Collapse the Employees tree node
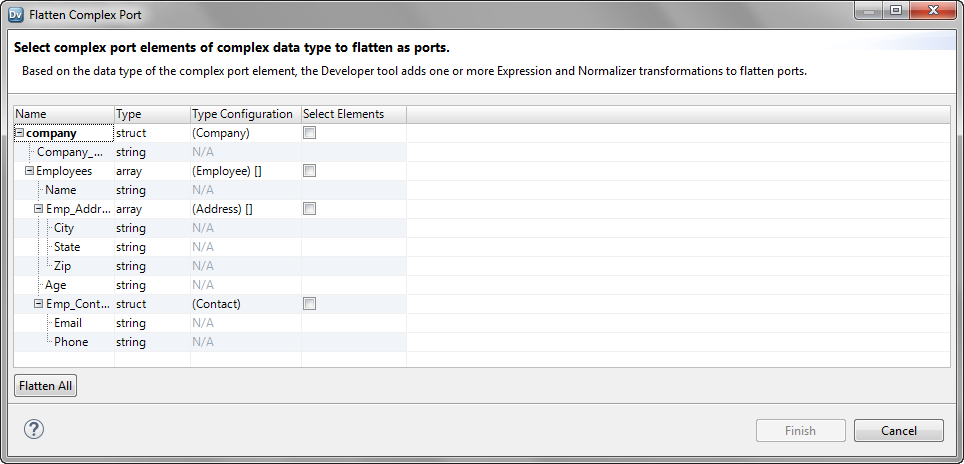The width and height of the screenshot is (964, 464). (x=29, y=171)
